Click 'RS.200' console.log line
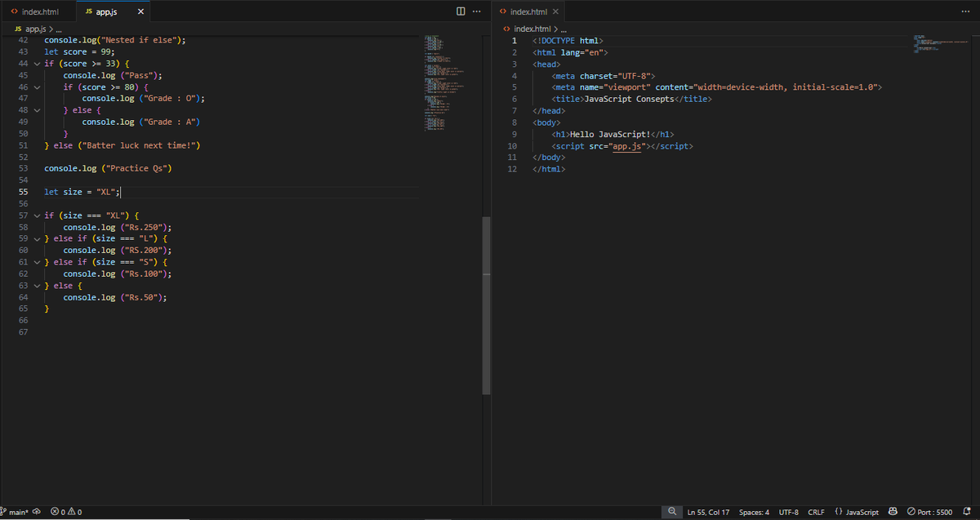The height and width of the screenshot is (520, 980). (x=118, y=251)
